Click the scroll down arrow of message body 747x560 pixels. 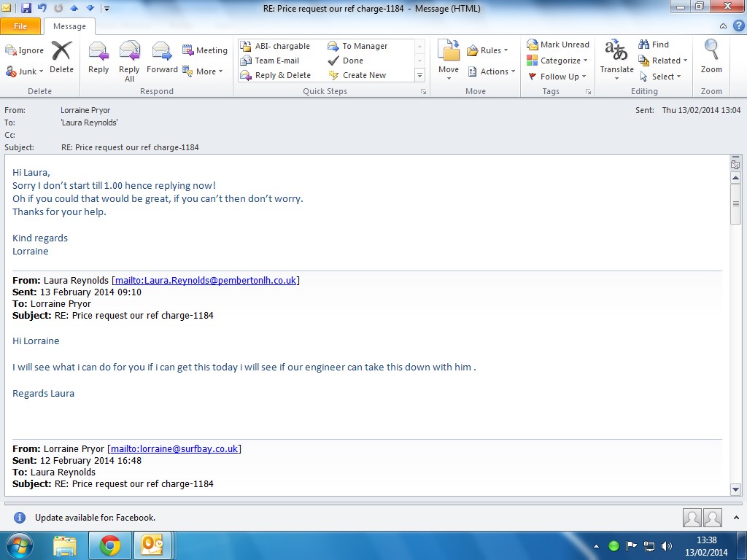(x=735, y=489)
